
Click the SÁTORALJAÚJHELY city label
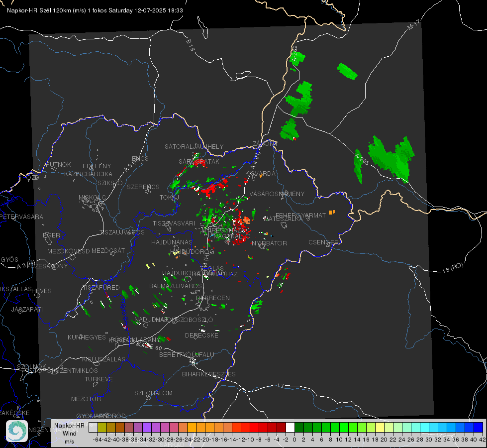tap(194, 146)
